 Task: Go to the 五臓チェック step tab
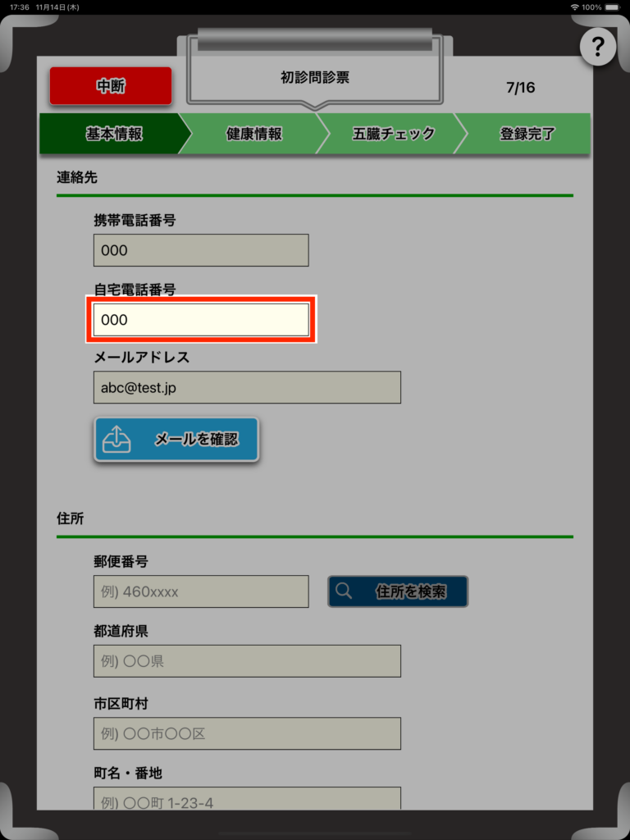pyautogui.click(x=393, y=134)
